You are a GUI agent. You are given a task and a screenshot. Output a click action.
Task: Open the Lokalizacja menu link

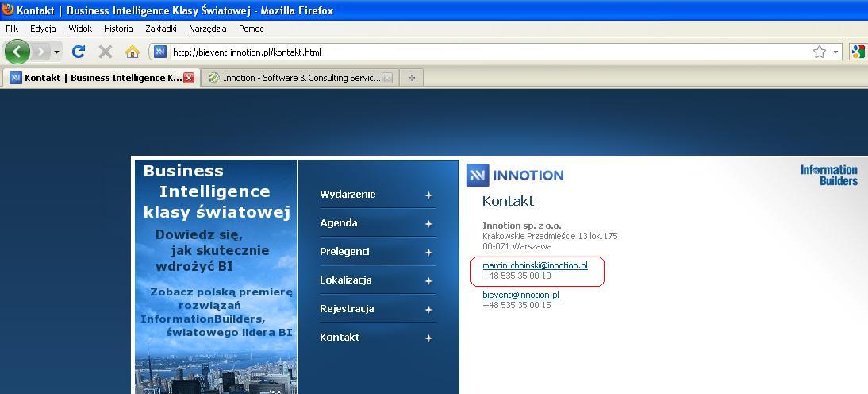tap(345, 280)
